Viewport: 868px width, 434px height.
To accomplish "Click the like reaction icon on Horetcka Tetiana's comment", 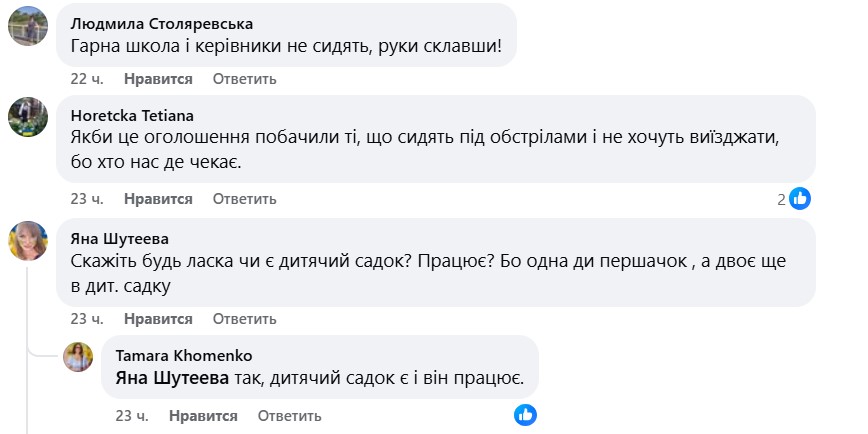I will coord(800,199).
